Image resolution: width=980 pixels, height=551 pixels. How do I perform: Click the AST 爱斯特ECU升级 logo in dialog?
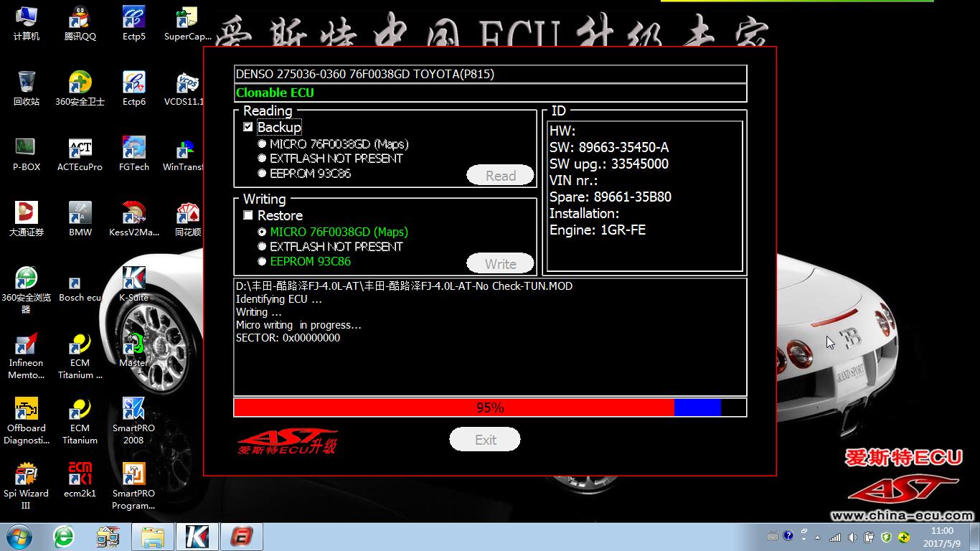(x=288, y=441)
